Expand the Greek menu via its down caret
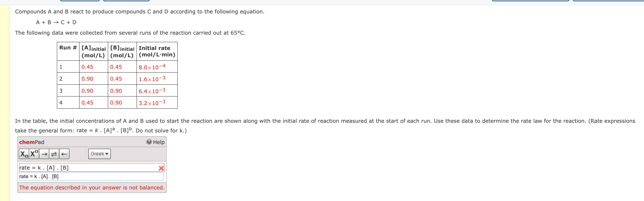The height and width of the screenshot is (201, 644). tap(107, 154)
